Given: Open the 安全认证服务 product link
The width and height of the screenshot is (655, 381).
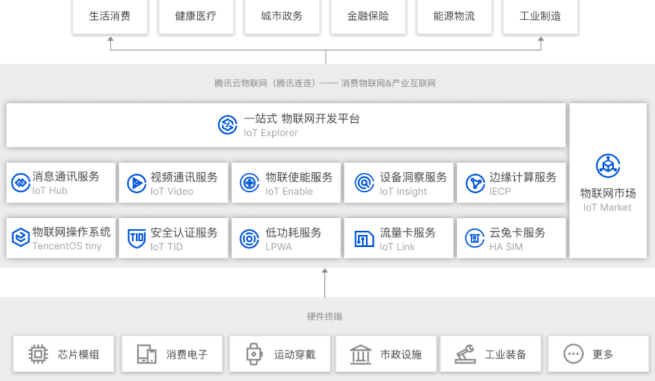Looking at the screenshot, I should tap(184, 233).
